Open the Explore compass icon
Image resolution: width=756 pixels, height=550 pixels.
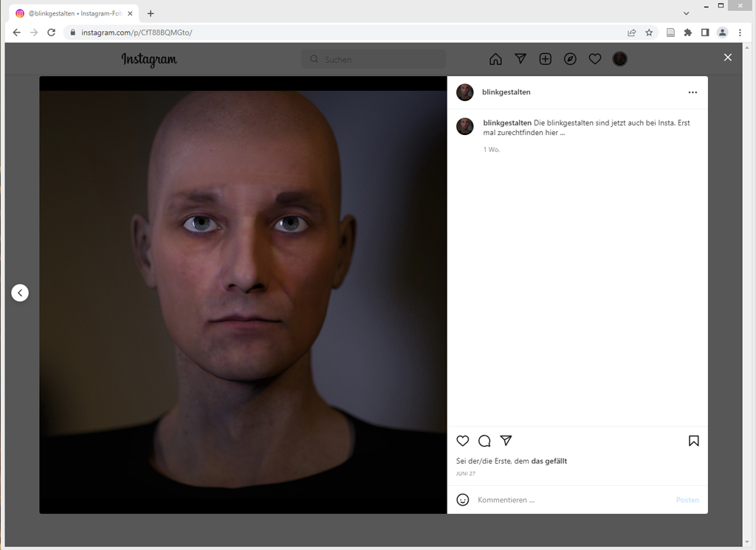point(570,59)
